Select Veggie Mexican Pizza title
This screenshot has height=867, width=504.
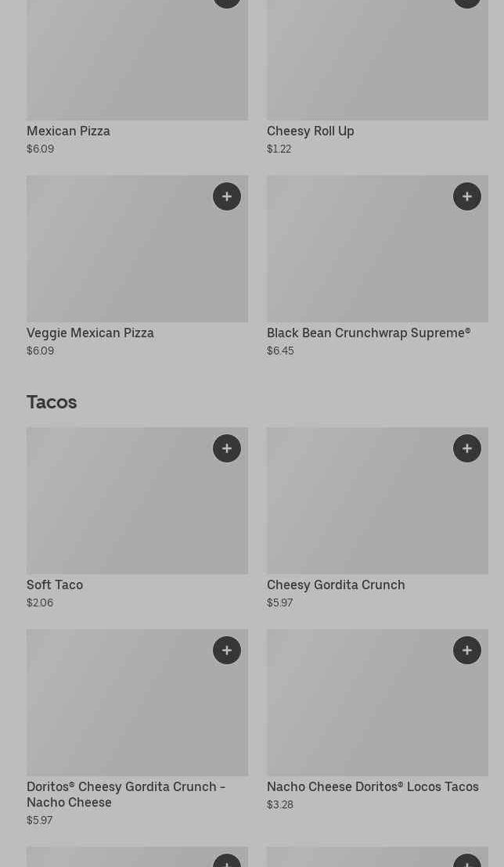click(x=90, y=333)
